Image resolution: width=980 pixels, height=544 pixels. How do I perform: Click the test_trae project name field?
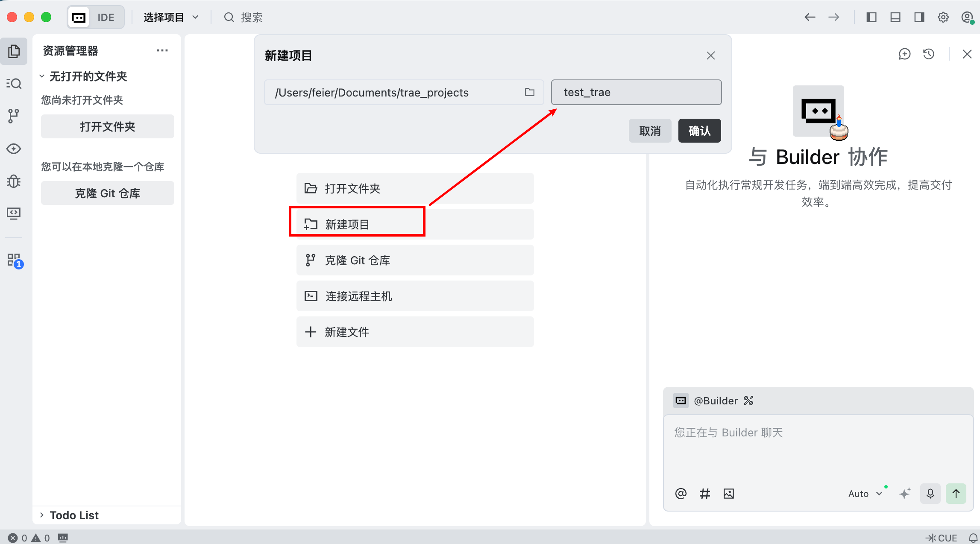[x=636, y=92]
